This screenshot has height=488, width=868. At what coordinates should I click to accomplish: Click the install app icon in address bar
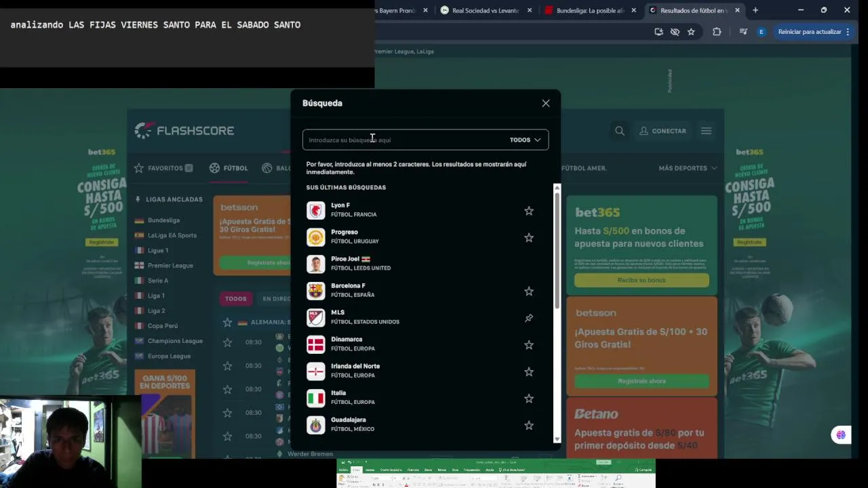[x=658, y=32]
